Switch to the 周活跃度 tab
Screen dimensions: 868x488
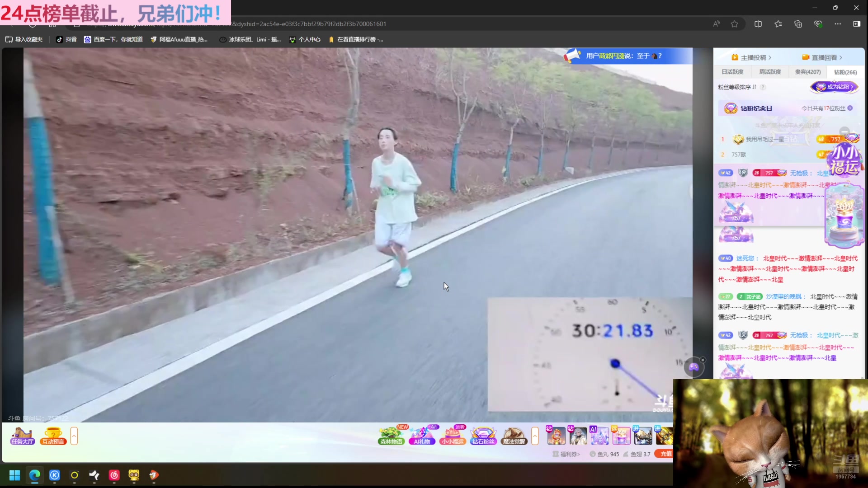pyautogui.click(x=770, y=72)
